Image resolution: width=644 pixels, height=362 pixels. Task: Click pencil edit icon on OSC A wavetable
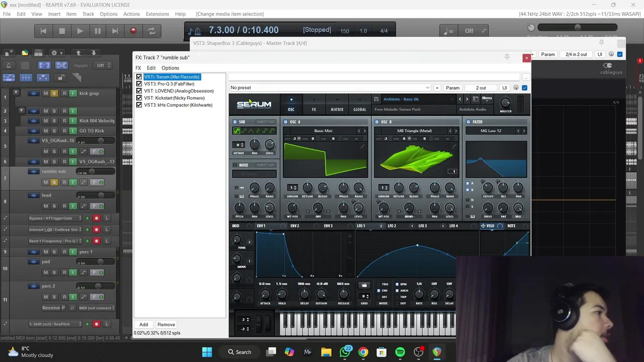(x=363, y=146)
